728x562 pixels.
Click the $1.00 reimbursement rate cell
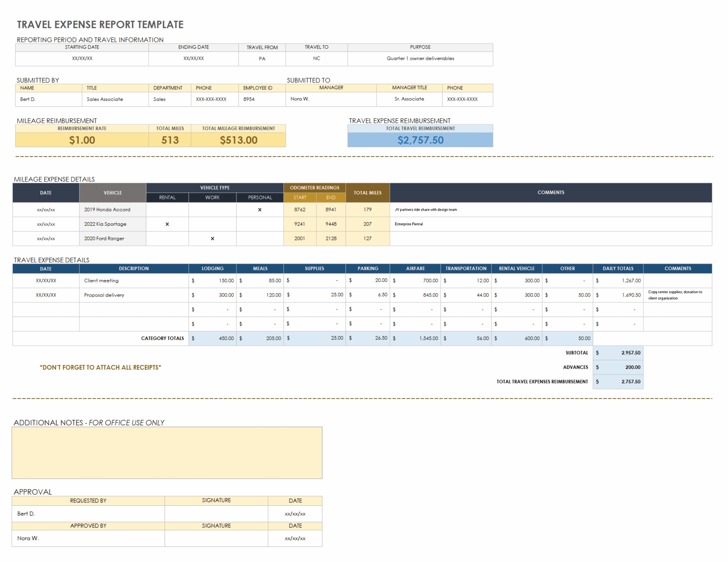tap(82, 140)
